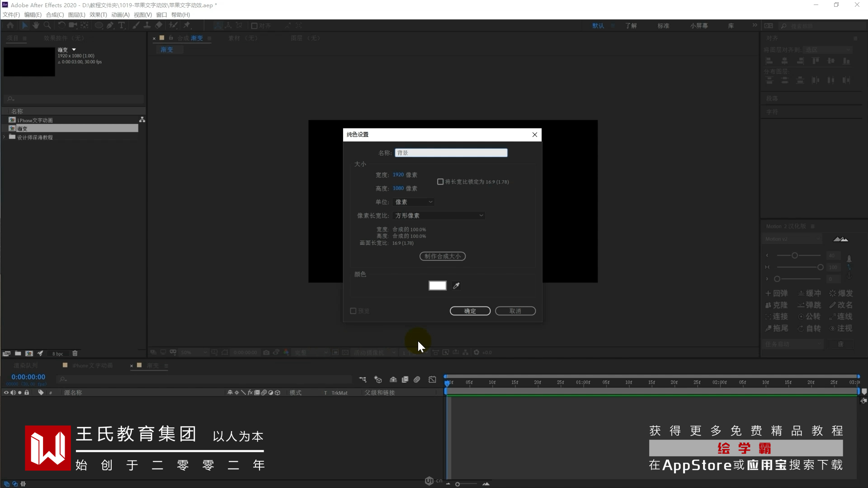Open the 单位 units dropdown
This screenshot has width=868, height=488.
click(x=414, y=202)
